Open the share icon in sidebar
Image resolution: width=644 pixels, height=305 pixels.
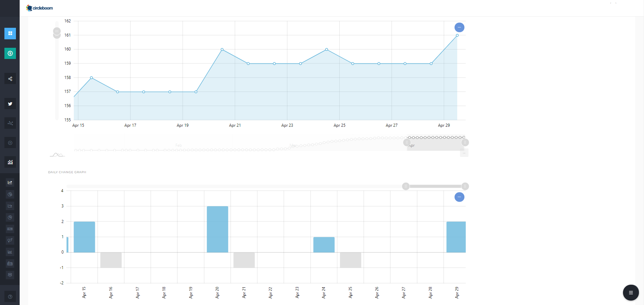click(10, 79)
